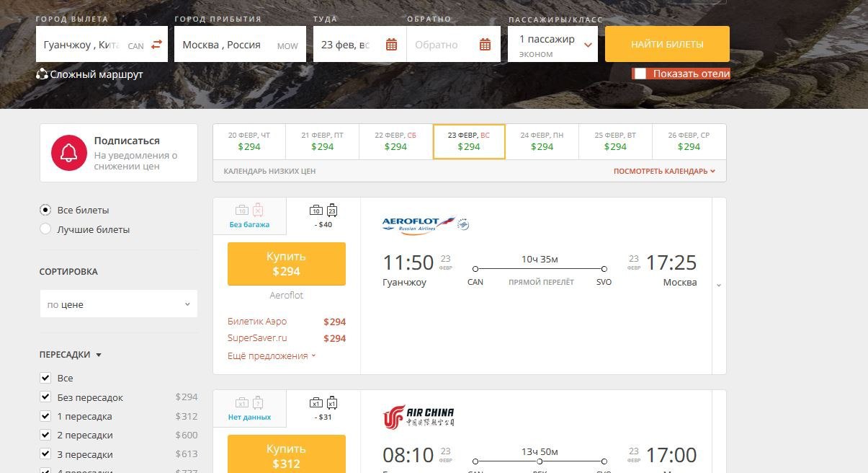Expand Ещё предложения offers list
Viewport: 868px width, 473px height.
coord(272,355)
